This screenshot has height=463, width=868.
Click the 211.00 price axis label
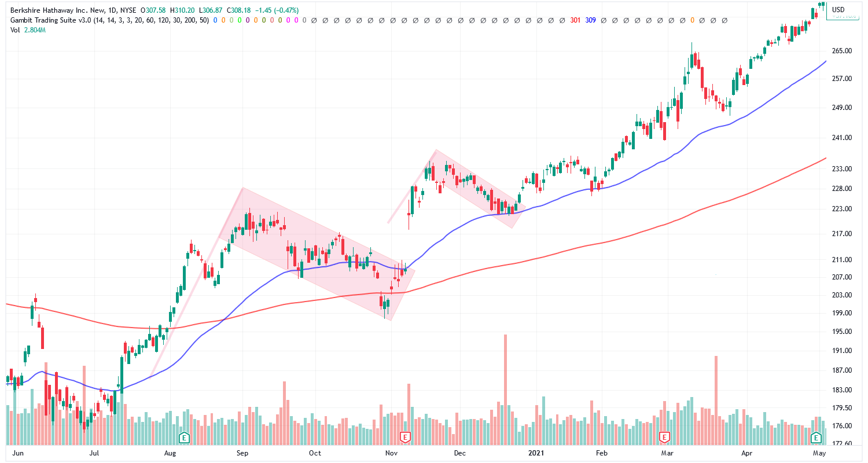click(x=841, y=260)
